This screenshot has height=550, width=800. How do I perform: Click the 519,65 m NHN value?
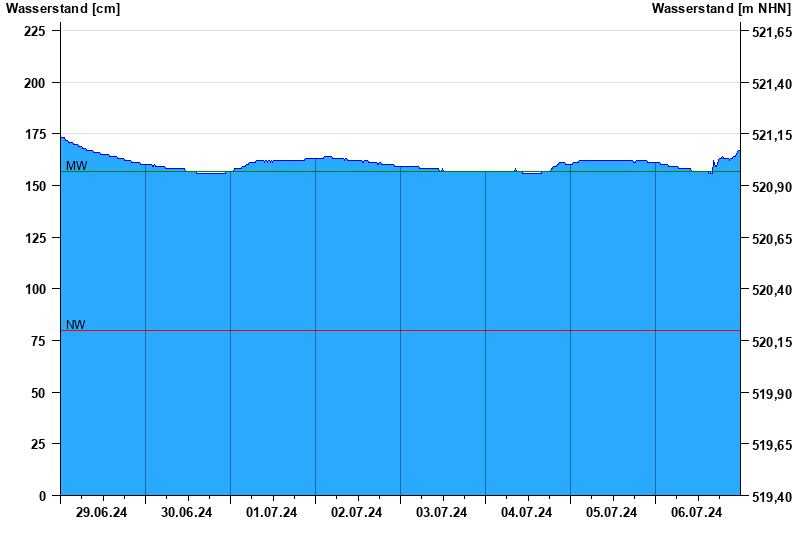pyautogui.click(x=772, y=446)
